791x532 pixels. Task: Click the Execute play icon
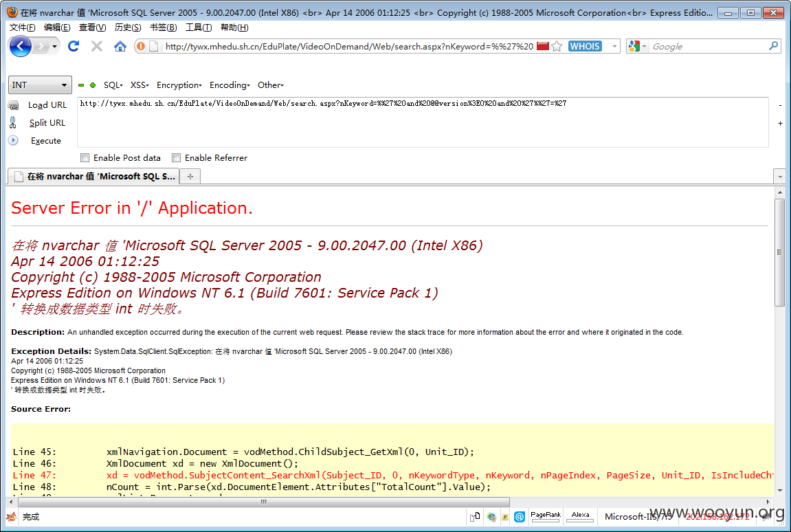(13, 140)
